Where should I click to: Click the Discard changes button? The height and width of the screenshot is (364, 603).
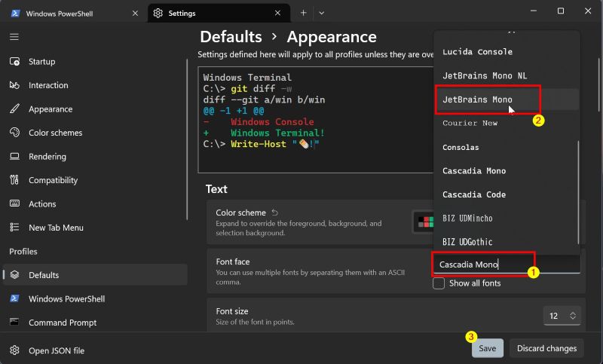(546, 348)
